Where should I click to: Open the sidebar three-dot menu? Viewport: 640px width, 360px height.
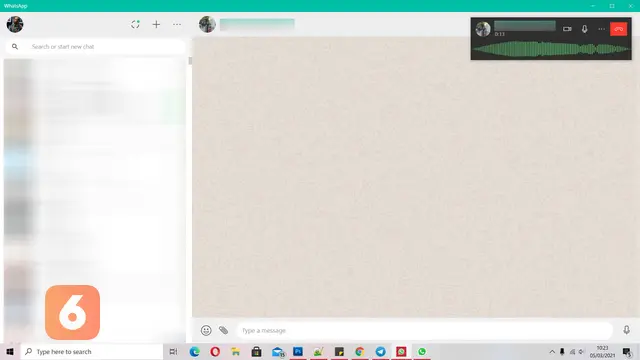[x=177, y=24]
